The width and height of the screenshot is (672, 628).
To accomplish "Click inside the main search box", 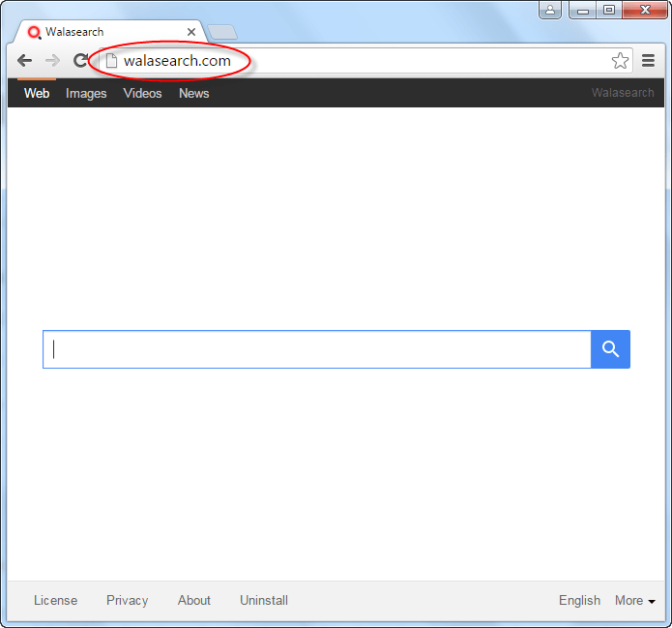I will pos(317,349).
